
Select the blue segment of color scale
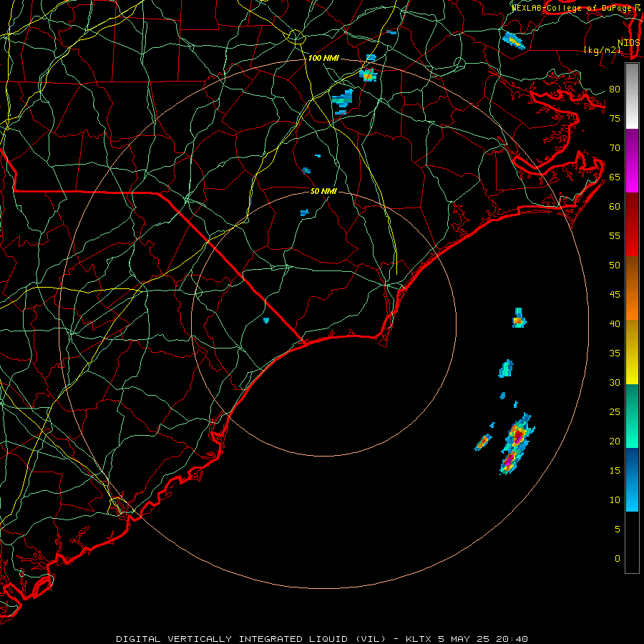point(632,479)
